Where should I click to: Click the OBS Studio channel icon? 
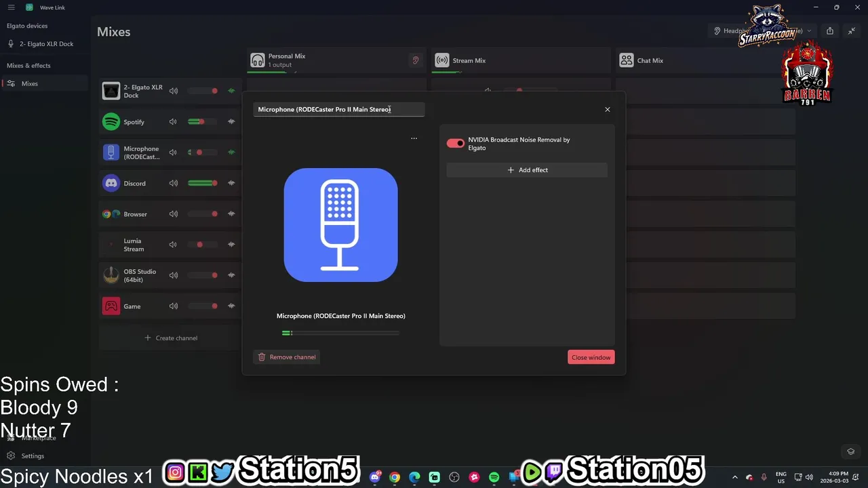[x=111, y=275]
